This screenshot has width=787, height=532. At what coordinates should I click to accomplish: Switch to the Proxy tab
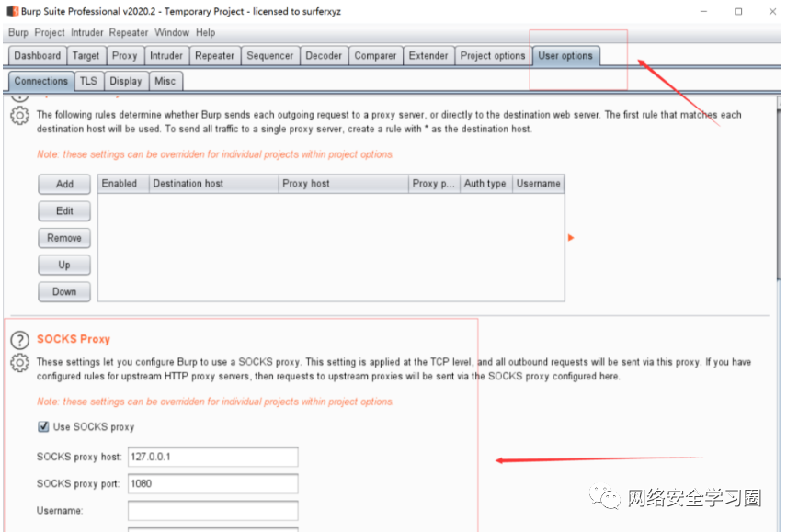click(124, 56)
